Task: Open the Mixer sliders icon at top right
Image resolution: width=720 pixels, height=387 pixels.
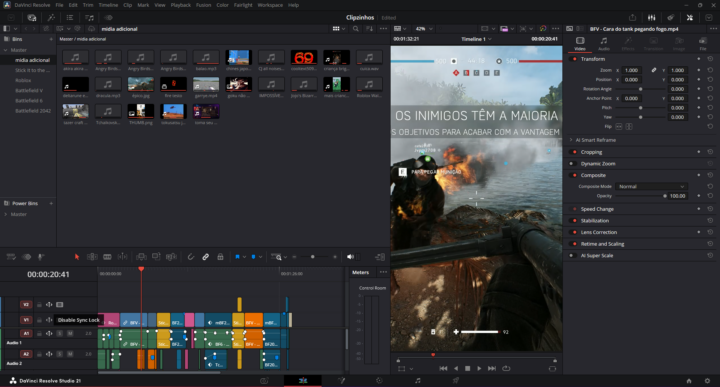Action: (x=652, y=17)
